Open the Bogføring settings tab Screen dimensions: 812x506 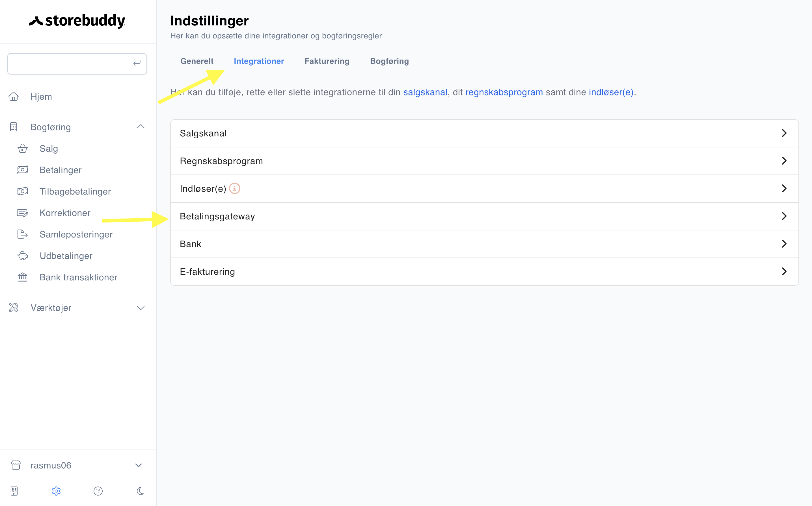click(x=389, y=61)
